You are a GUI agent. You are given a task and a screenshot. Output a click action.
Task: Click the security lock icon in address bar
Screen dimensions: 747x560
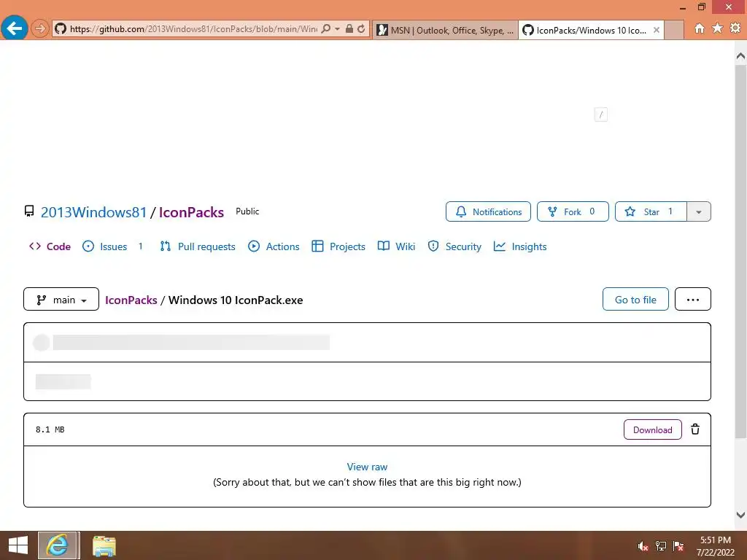pyautogui.click(x=349, y=29)
